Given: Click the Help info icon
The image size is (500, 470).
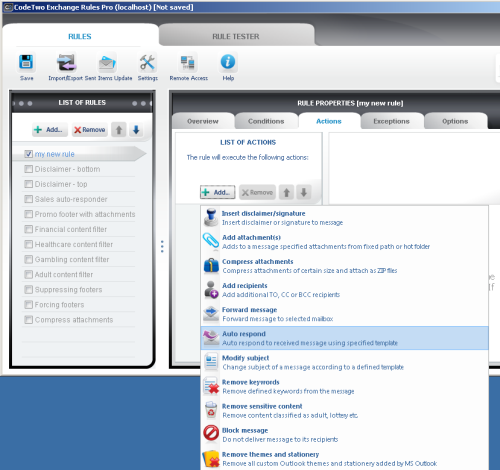Looking at the screenshot, I should coord(228,62).
